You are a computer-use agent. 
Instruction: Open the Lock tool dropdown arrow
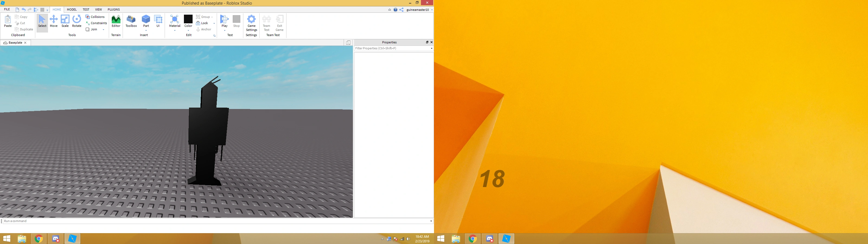[x=214, y=23]
